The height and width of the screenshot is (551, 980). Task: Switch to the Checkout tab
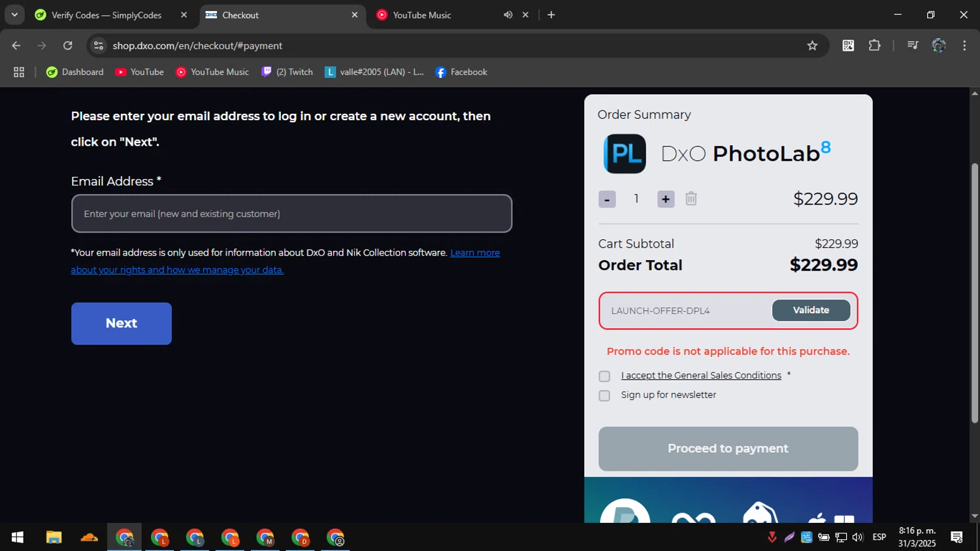pyautogui.click(x=281, y=15)
